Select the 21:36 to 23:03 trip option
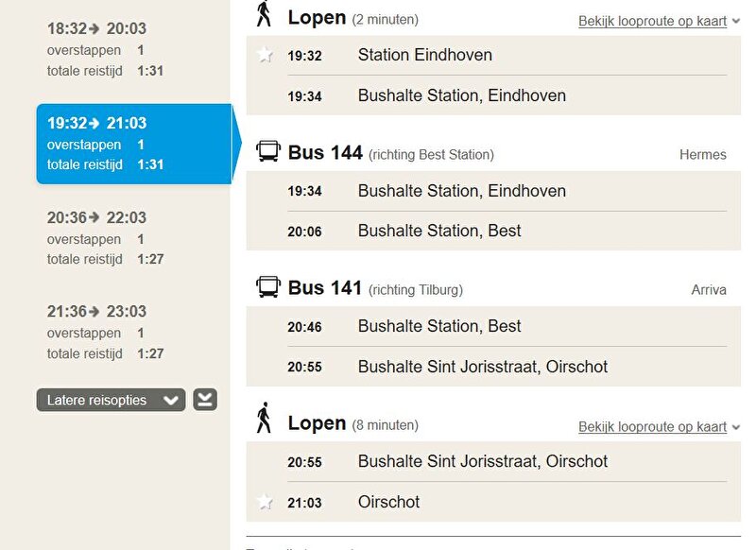The height and width of the screenshot is (550, 756). 106,332
